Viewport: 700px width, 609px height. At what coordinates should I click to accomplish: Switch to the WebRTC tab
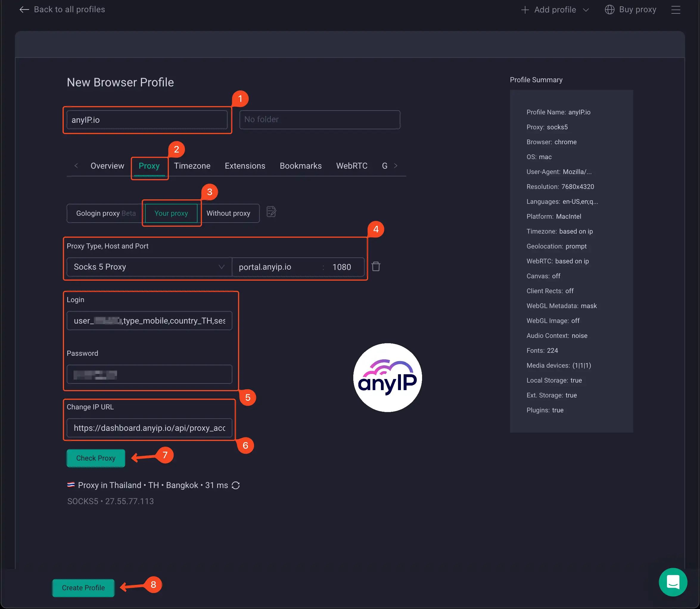[351, 166]
